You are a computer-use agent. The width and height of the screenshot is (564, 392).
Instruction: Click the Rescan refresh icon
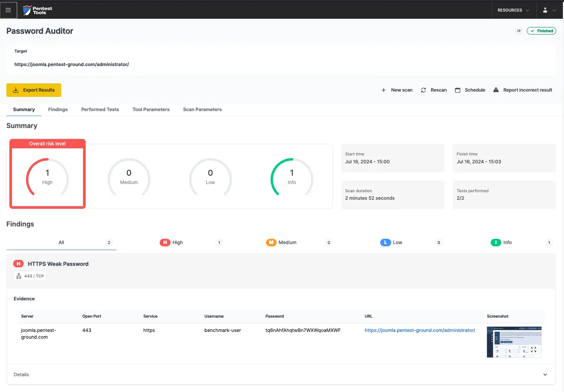[423, 90]
